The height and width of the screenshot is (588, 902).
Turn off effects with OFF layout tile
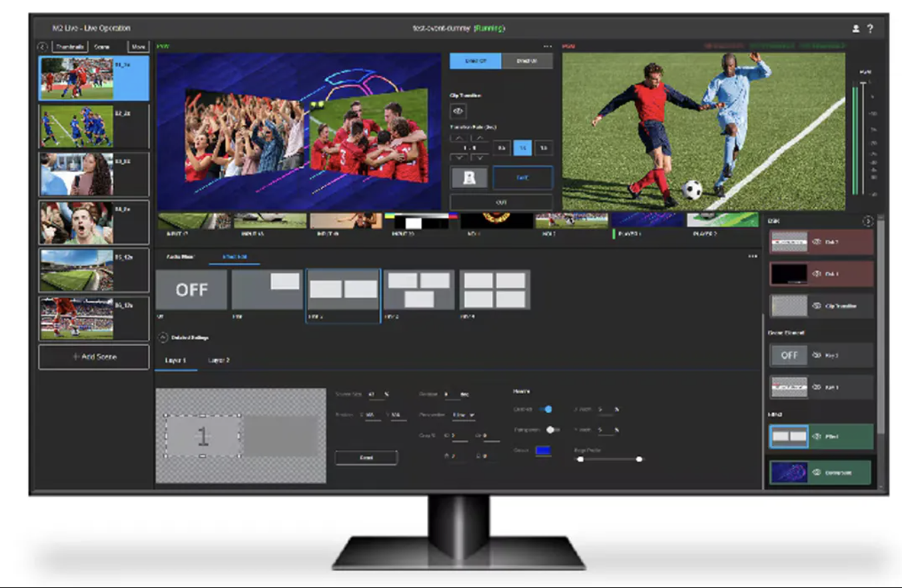click(x=191, y=289)
